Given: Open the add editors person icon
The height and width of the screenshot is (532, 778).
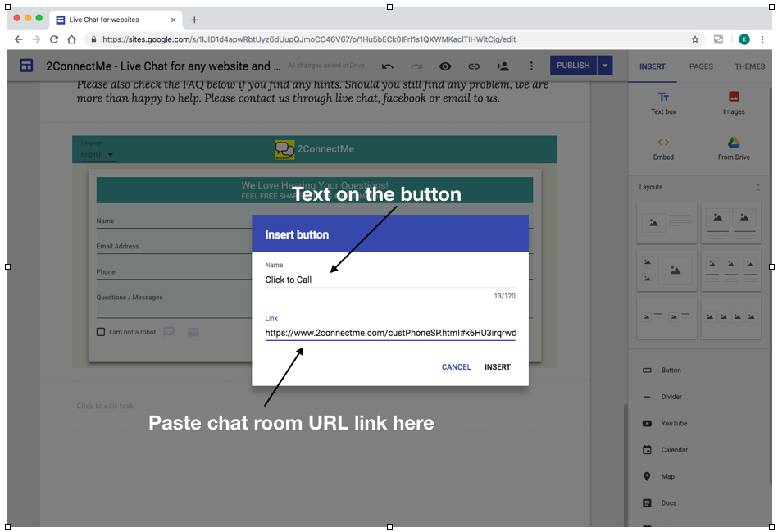Looking at the screenshot, I should point(503,66).
